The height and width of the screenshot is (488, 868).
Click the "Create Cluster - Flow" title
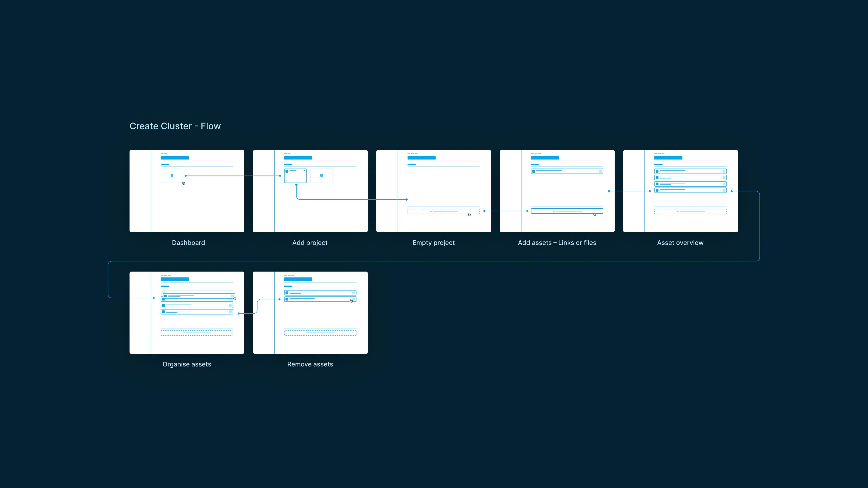pyautogui.click(x=175, y=126)
